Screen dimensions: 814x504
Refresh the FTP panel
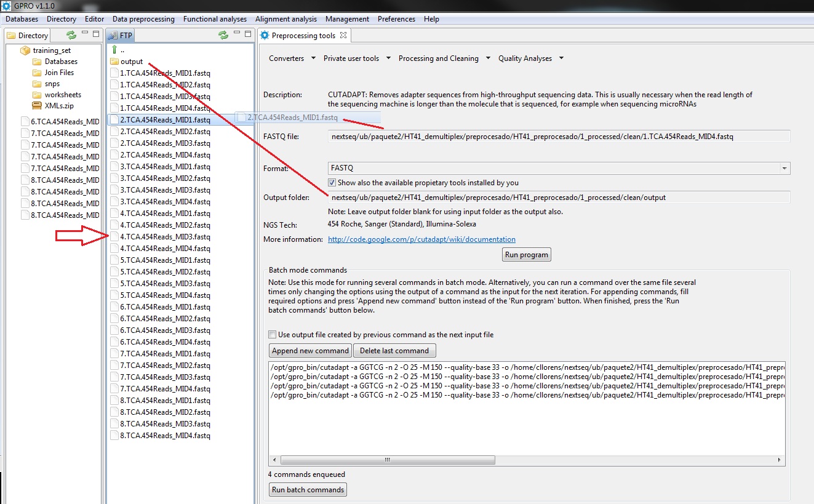(x=223, y=35)
